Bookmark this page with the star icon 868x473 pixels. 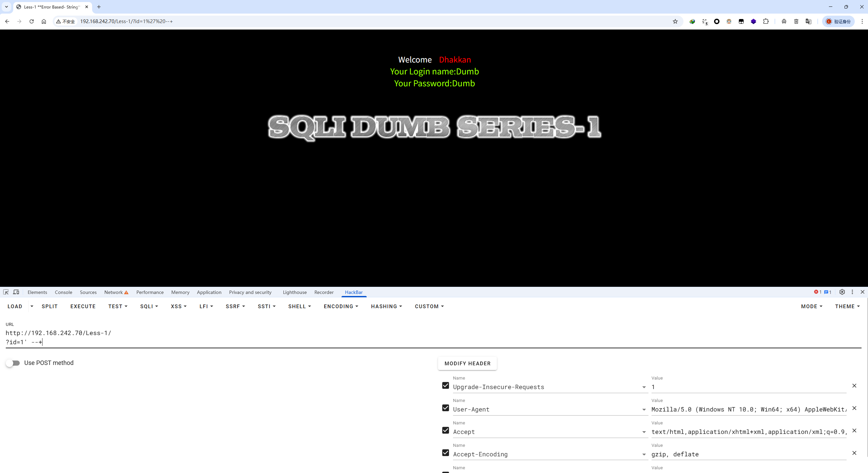(x=675, y=21)
